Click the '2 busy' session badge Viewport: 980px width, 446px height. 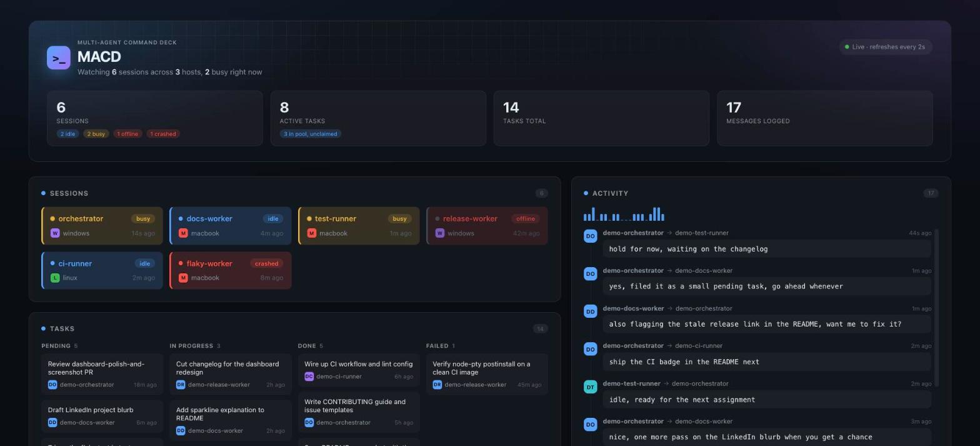point(96,134)
